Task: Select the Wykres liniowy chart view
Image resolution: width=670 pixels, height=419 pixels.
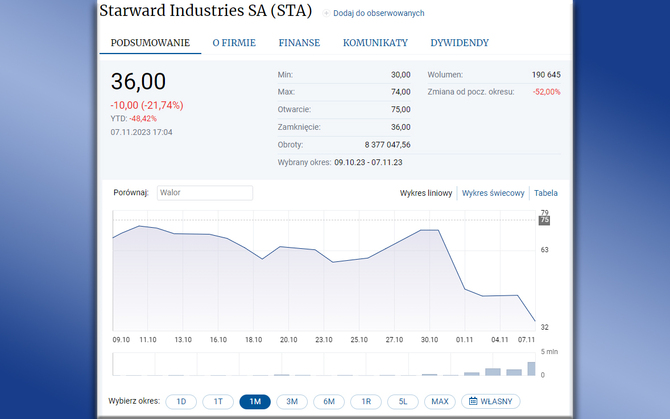Action: [x=426, y=193]
